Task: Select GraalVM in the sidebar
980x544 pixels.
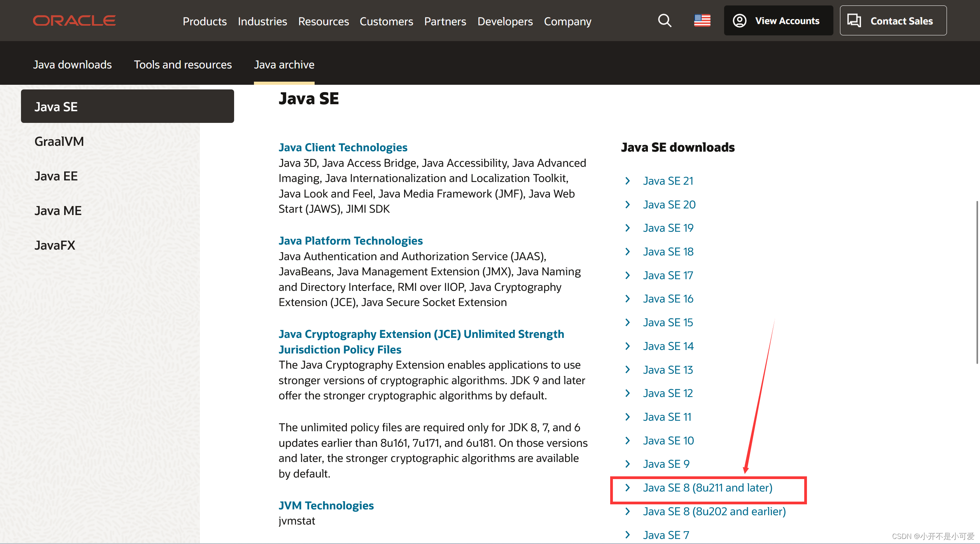Action: pos(59,142)
